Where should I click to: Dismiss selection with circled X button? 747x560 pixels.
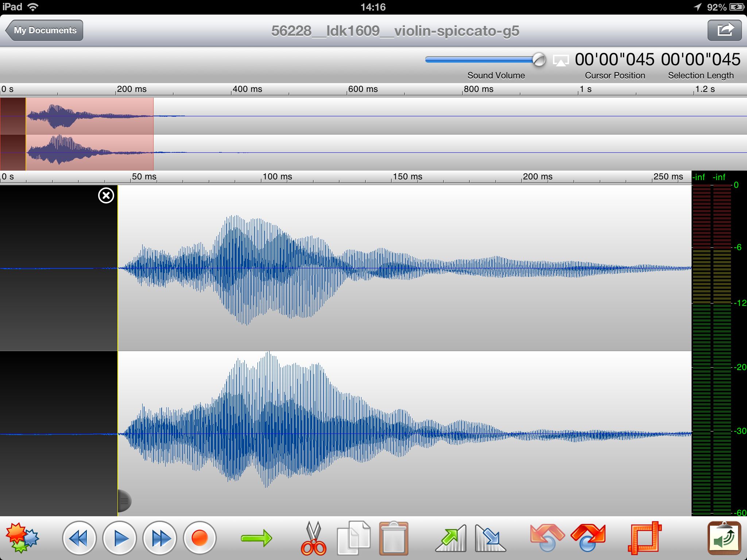pos(106,196)
